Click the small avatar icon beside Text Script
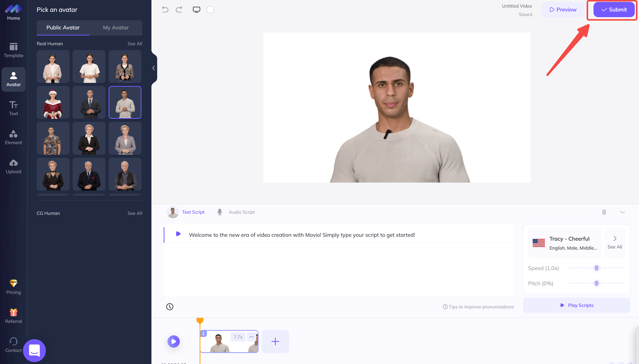This screenshot has width=639, height=364. [x=173, y=212]
